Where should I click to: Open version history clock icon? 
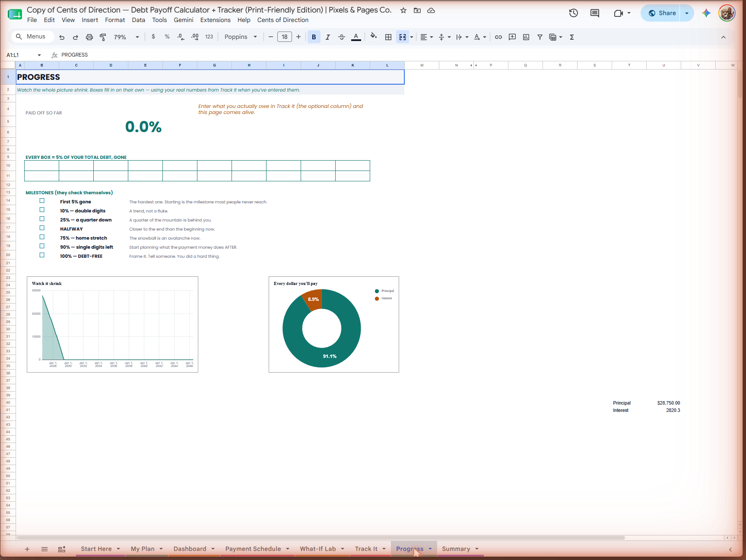(574, 13)
